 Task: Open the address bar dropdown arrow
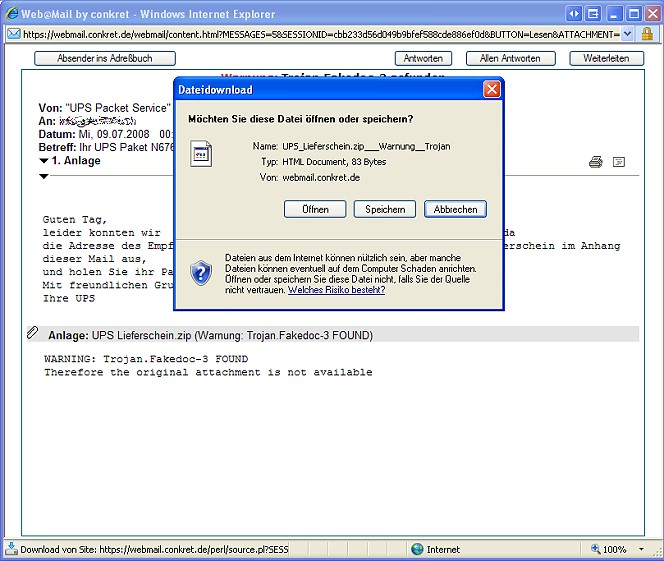[628, 34]
